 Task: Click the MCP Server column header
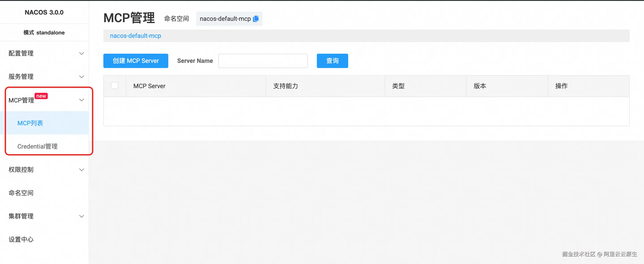pyautogui.click(x=149, y=86)
